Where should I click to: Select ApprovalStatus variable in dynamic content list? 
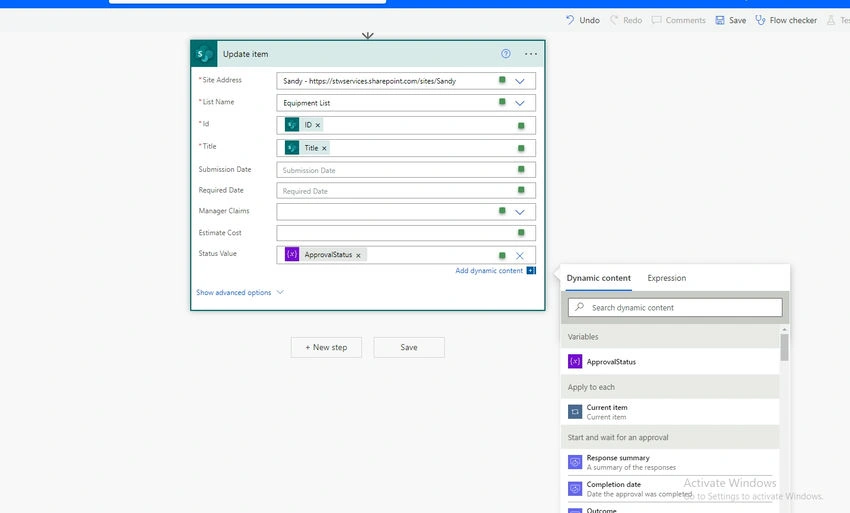(670, 362)
